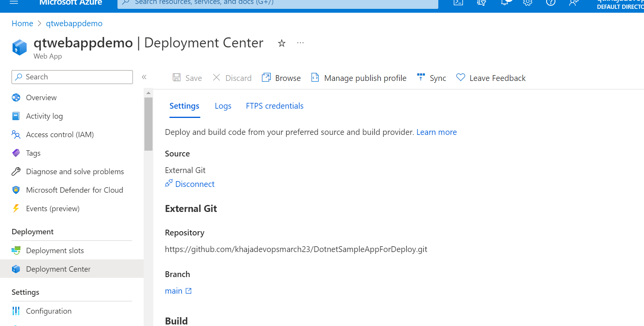Click Sync in the toolbar
The height and width of the screenshot is (326, 644).
tap(431, 78)
